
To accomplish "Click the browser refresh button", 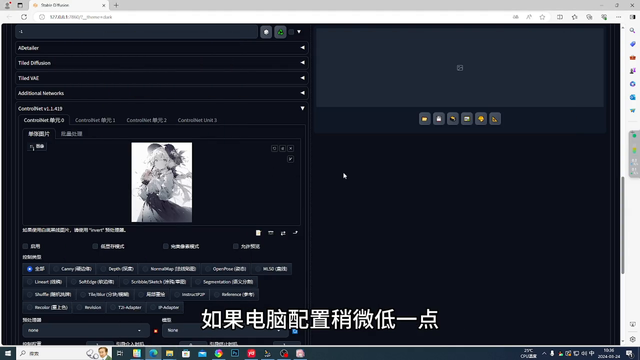I will point(24,17).
